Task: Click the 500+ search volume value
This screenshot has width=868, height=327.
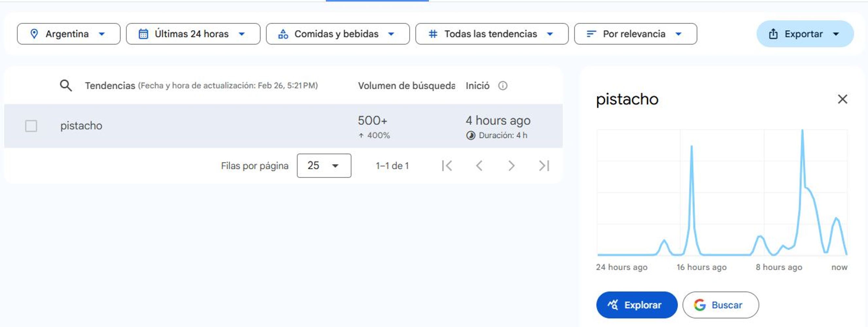Action: [x=372, y=121]
